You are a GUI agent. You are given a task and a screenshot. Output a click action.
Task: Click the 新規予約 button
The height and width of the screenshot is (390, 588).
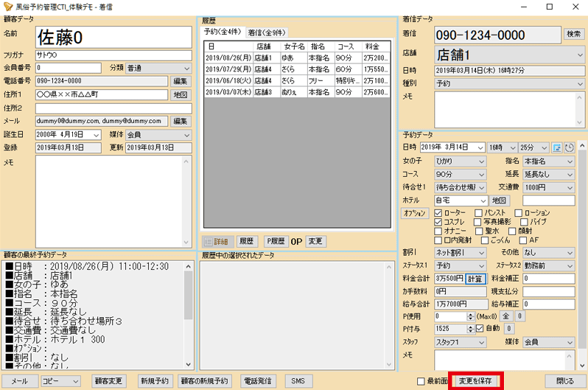click(155, 381)
